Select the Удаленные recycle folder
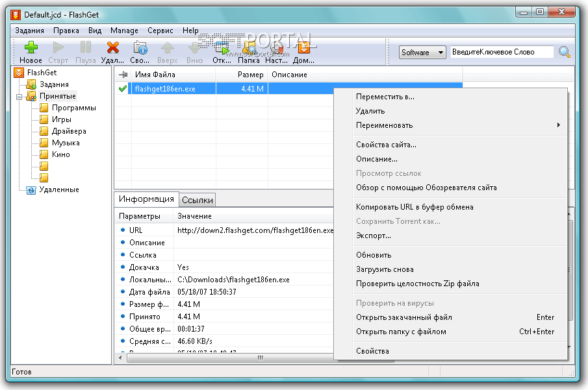 [x=59, y=189]
